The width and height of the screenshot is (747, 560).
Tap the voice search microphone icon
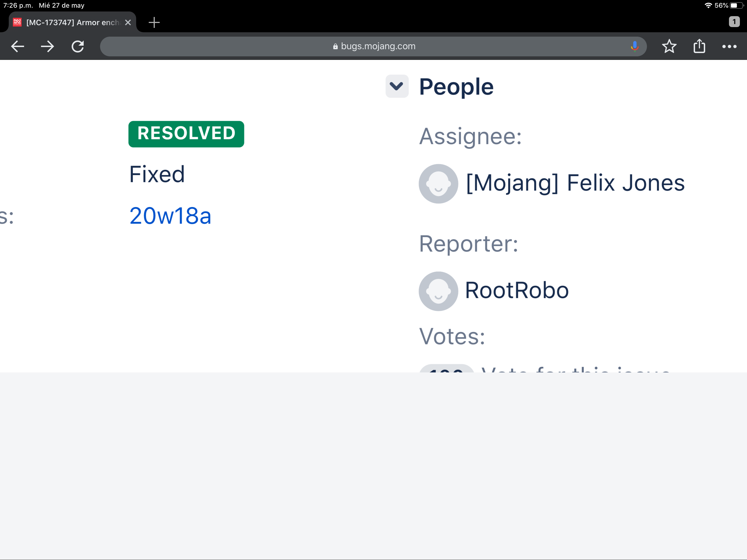click(x=635, y=46)
